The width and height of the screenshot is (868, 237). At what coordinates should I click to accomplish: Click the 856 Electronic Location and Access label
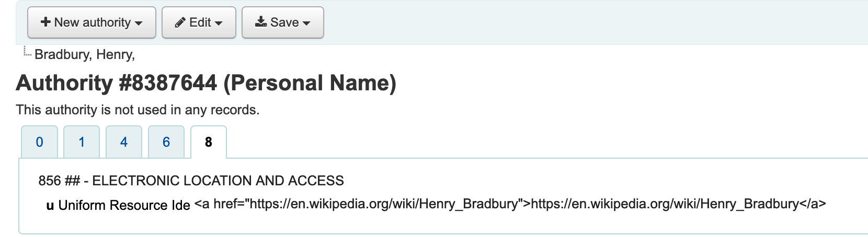point(191,181)
